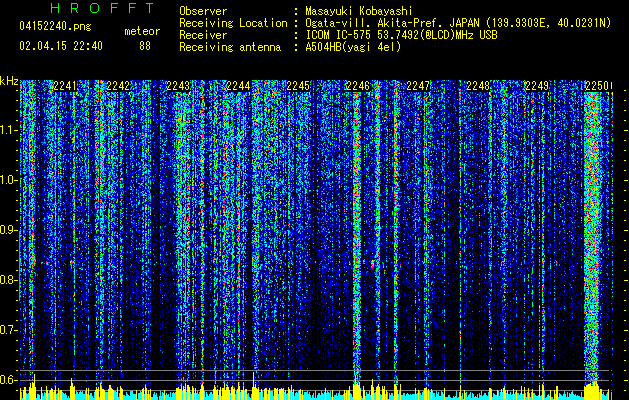The image size is (629, 400).
Task: Click the kHz axis unit label
Action: pos(9,81)
